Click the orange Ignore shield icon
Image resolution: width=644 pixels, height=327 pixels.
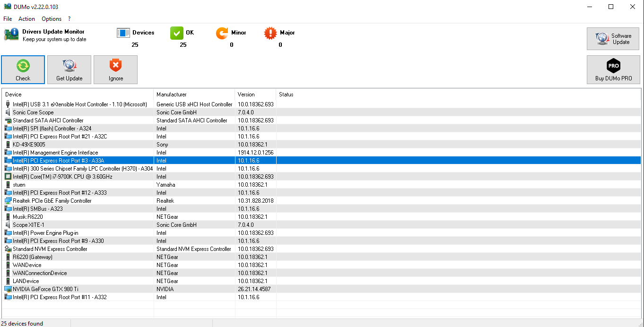click(x=115, y=66)
